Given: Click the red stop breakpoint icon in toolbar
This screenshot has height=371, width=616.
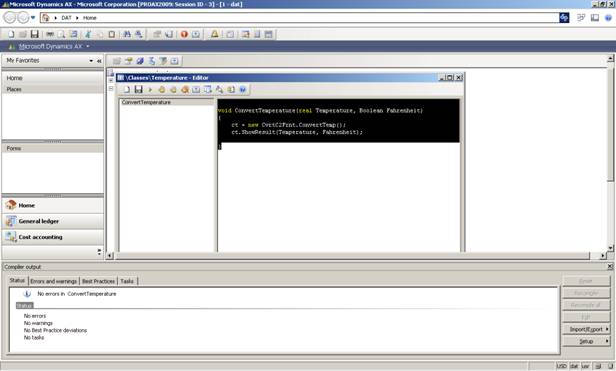Looking at the screenshot, I should 184,34.
